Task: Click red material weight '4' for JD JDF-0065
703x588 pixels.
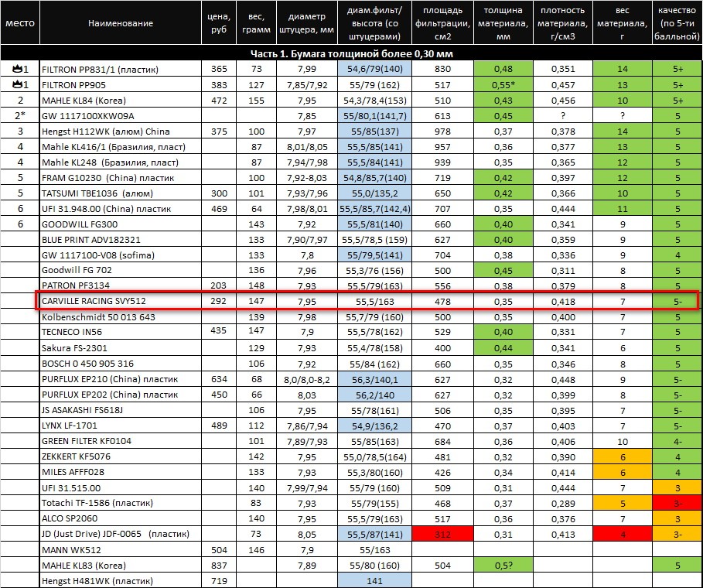Action: (623, 534)
